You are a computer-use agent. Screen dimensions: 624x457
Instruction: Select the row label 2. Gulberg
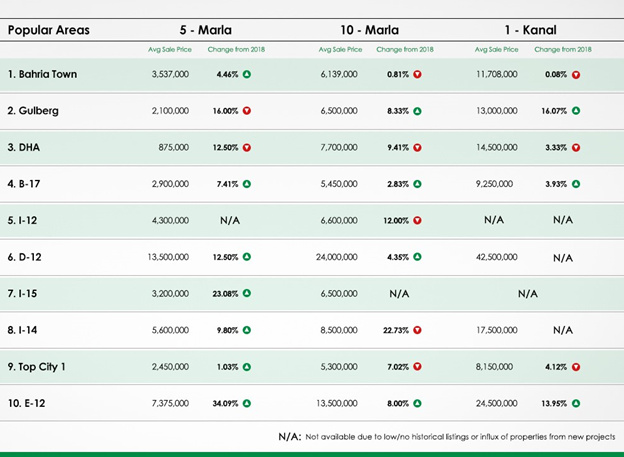pyautogui.click(x=33, y=111)
